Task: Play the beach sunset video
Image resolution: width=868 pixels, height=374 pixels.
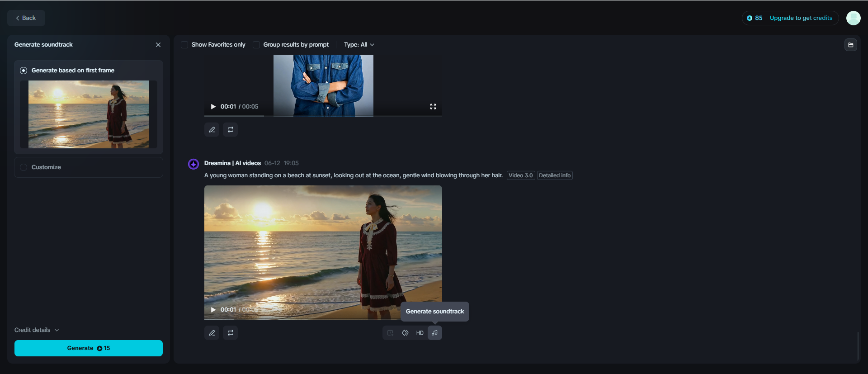Action: [x=213, y=310]
